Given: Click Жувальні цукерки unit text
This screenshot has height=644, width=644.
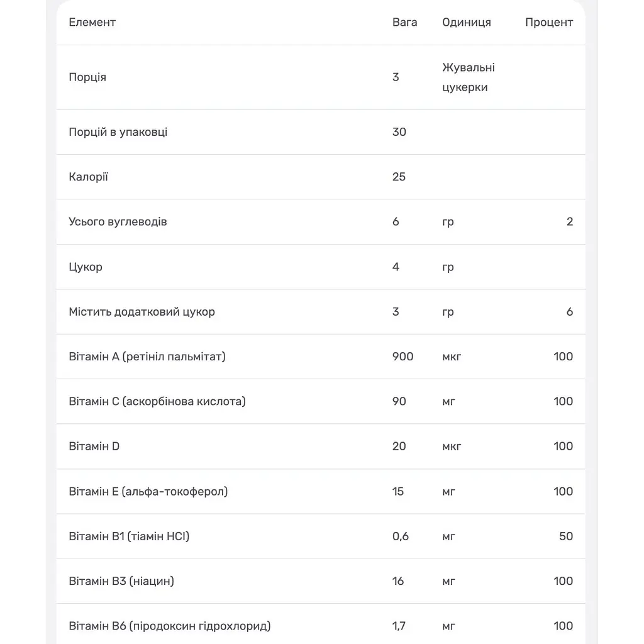Looking at the screenshot, I should coord(469,77).
